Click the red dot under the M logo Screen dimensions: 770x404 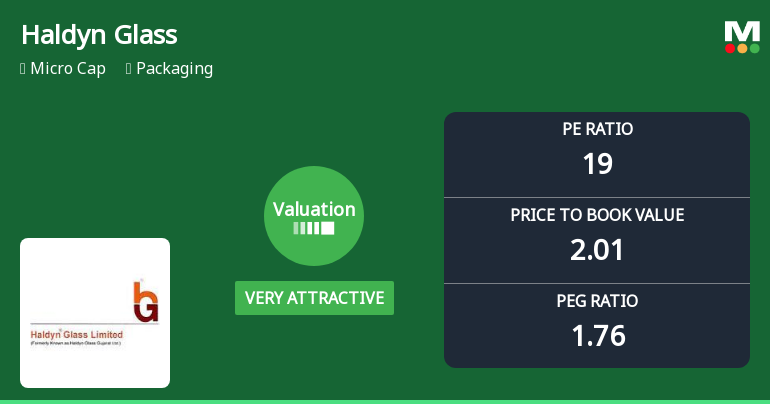pos(730,48)
